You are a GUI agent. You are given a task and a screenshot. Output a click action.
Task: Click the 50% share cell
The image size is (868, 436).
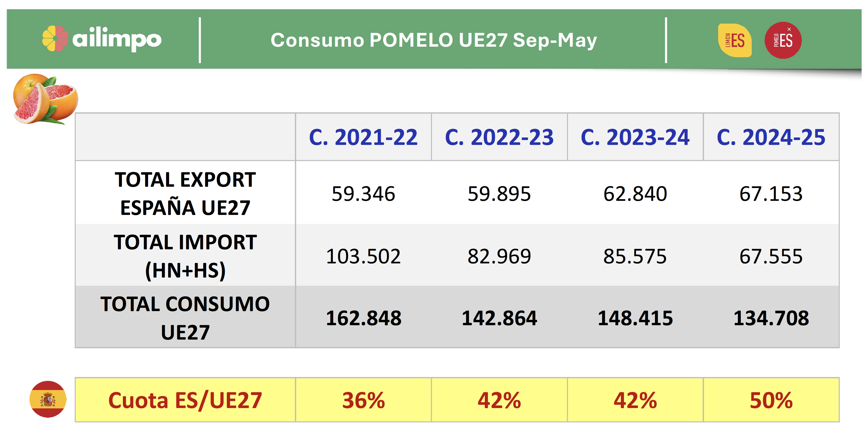coord(771,400)
